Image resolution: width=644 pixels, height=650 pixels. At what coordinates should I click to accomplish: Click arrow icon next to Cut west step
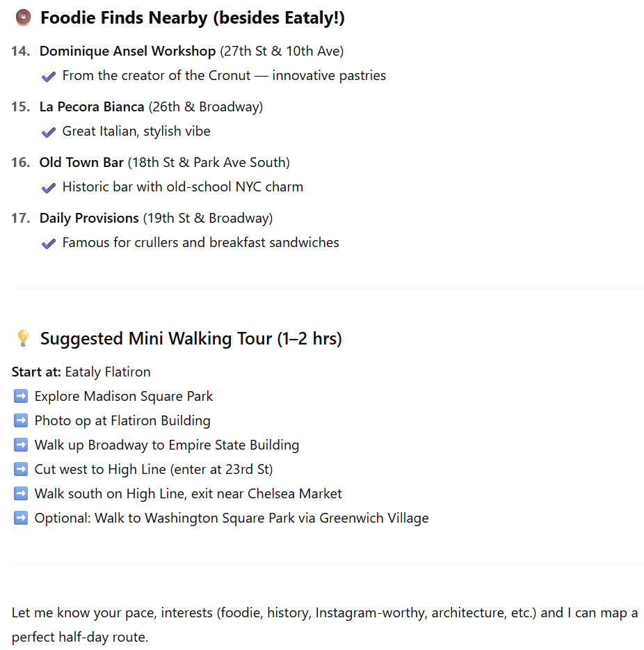21,470
